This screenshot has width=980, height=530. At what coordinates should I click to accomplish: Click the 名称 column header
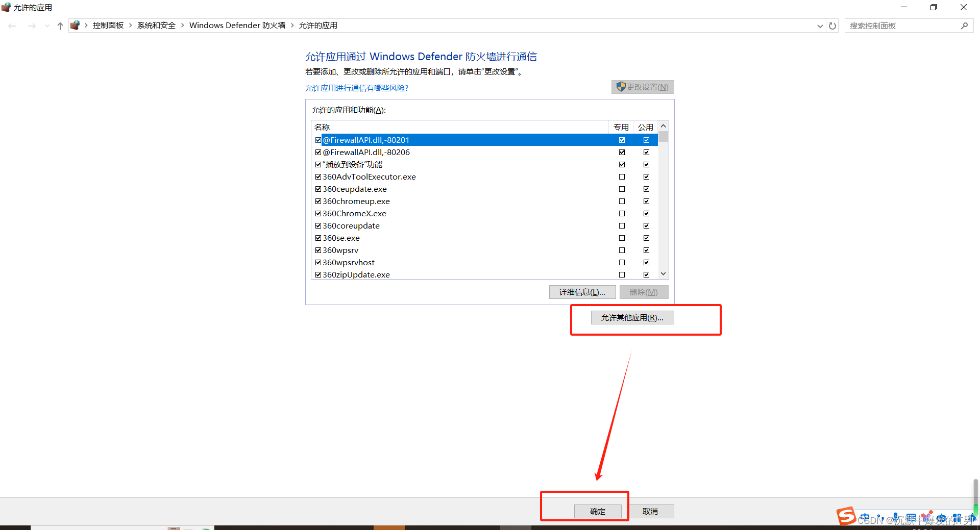pos(460,127)
